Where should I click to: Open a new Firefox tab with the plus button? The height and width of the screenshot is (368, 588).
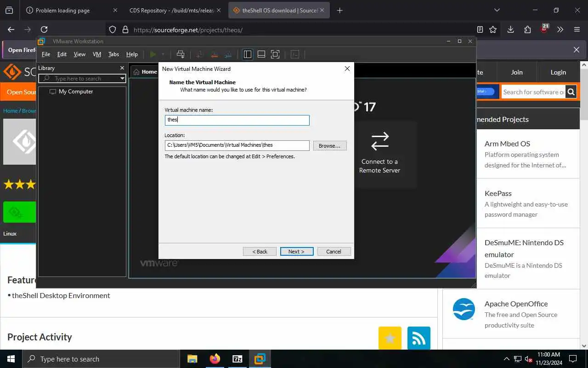[x=339, y=10]
